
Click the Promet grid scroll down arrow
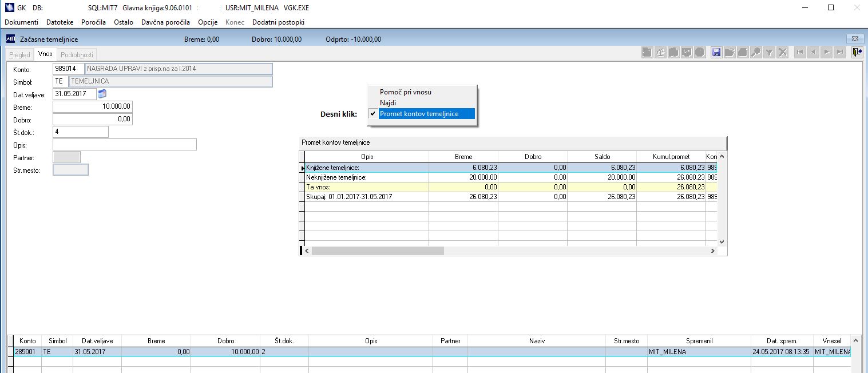click(x=721, y=242)
